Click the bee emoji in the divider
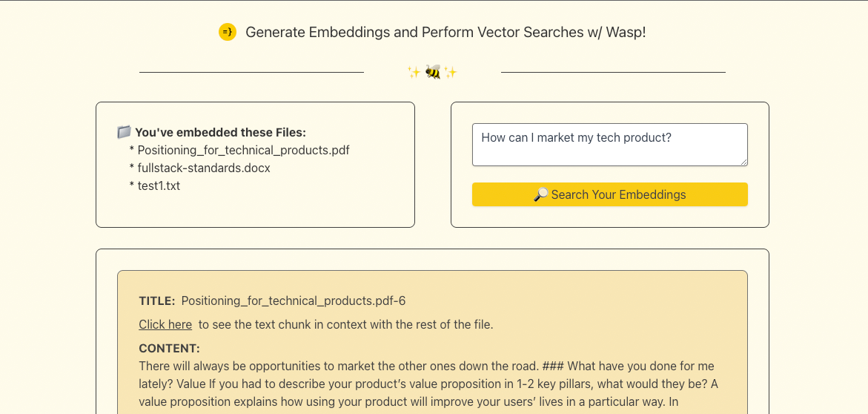868x414 pixels. point(432,72)
